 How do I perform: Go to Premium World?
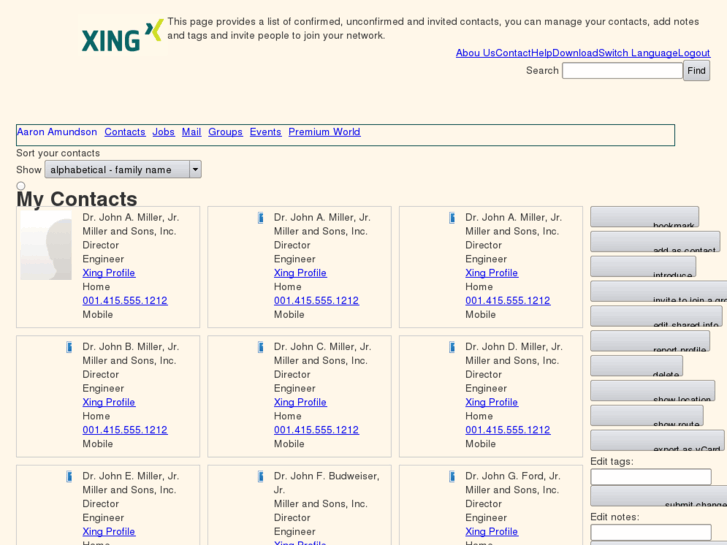tap(324, 132)
